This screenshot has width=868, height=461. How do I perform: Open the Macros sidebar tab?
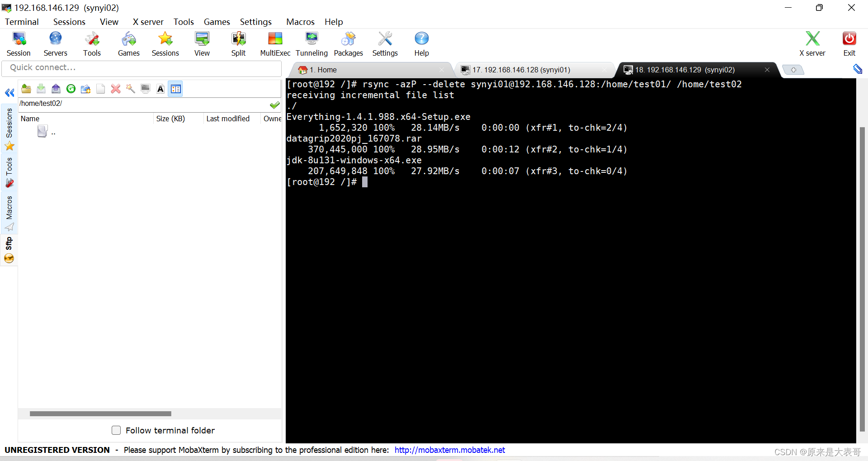[9, 214]
